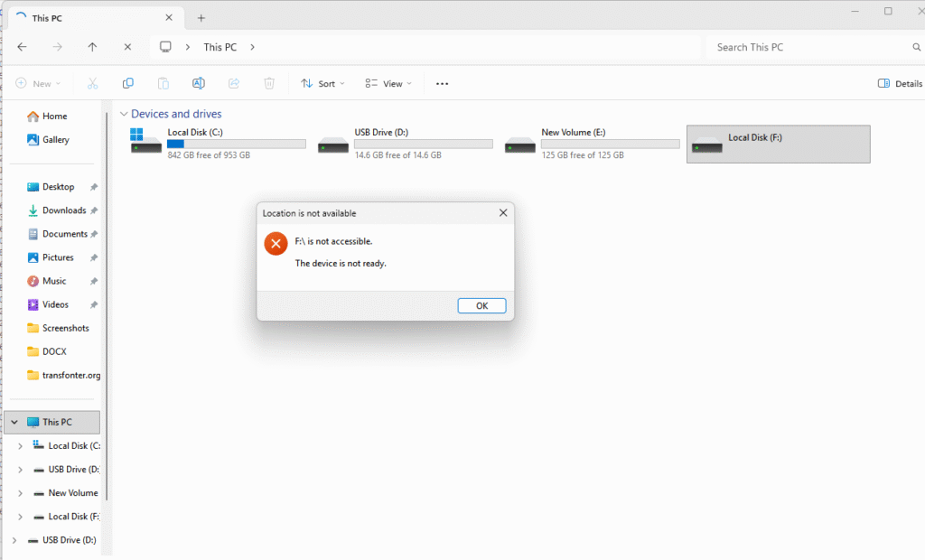This screenshot has width=925, height=560.
Task: Open the See more ellipsis menu
Action: (442, 83)
